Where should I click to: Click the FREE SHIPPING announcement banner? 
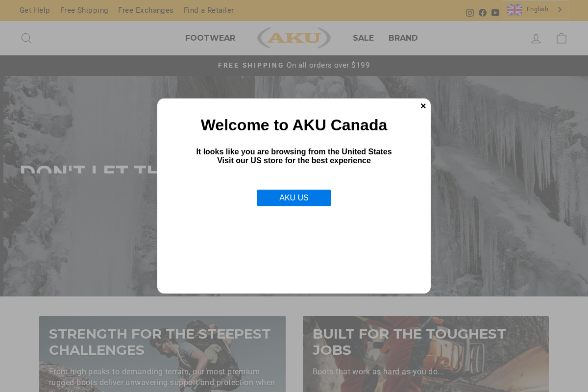click(x=294, y=65)
